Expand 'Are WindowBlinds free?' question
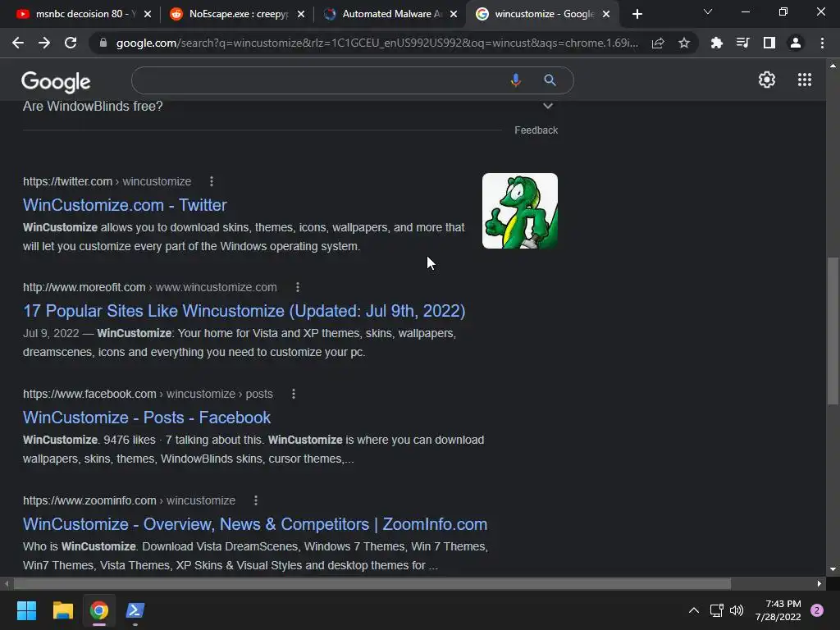Viewport: 840px width, 630px height. (x=288, y=106)
